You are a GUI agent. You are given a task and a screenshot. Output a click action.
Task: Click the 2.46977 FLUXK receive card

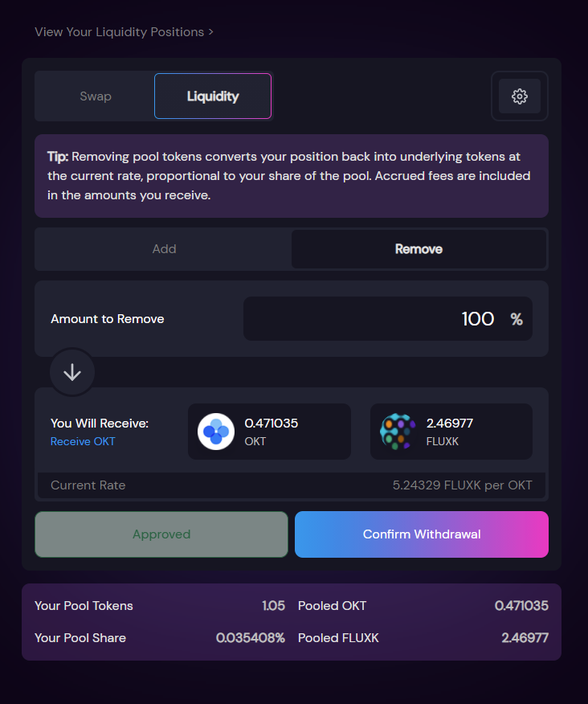[451, 432]
